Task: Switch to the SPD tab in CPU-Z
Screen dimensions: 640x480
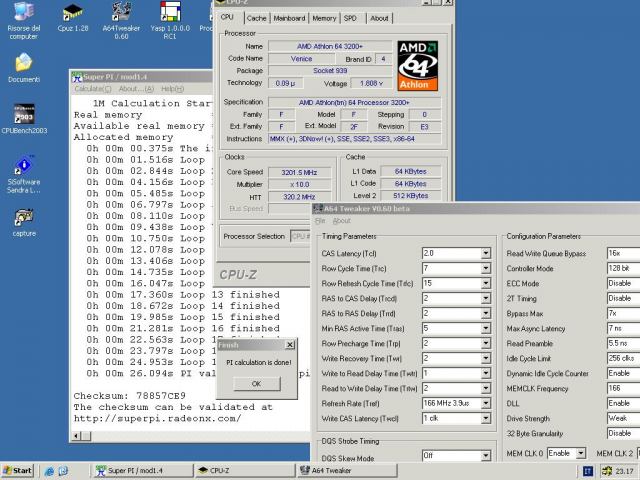Action: point(350,18)
